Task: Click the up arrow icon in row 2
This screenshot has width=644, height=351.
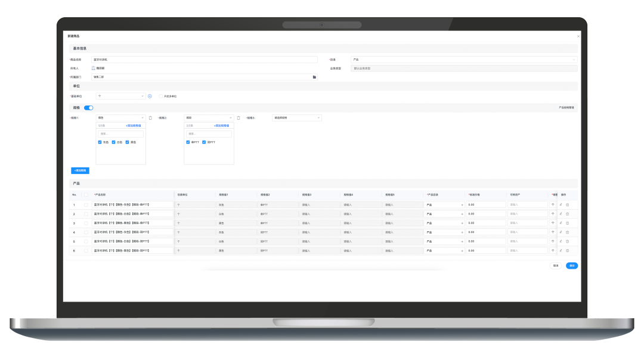Action: 553,213
